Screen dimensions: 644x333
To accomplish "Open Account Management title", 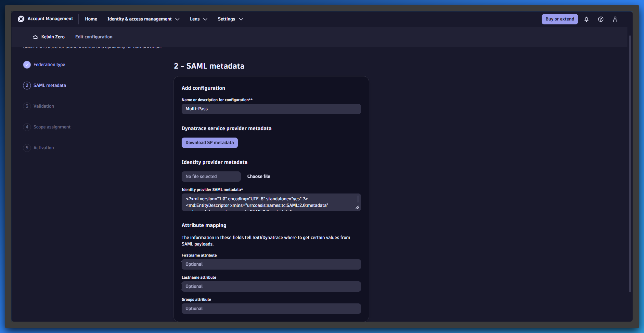I will click(x=50, y=19).
